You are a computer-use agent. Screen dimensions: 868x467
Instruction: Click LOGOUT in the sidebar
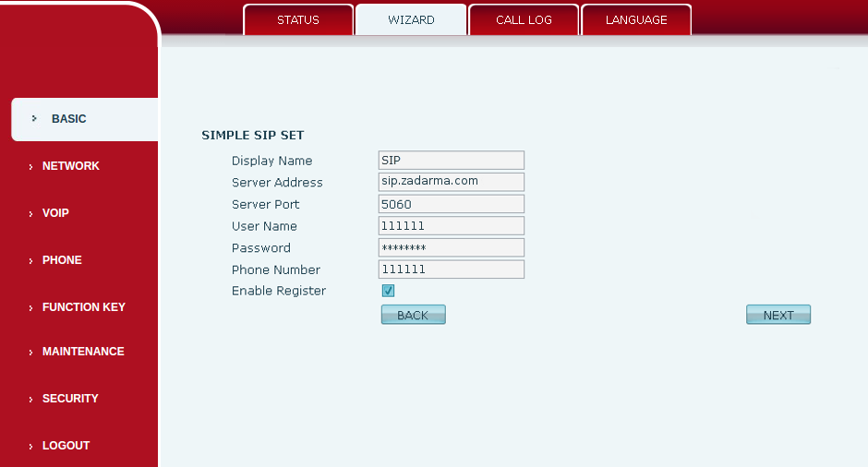66,446
